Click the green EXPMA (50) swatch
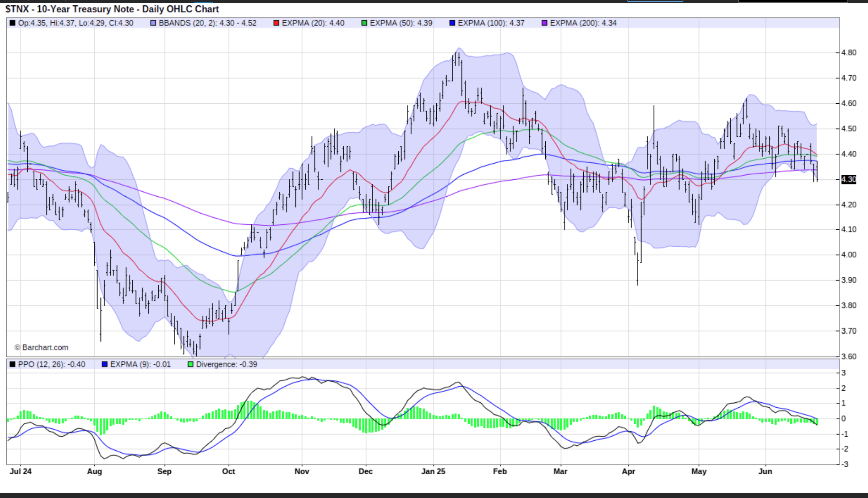This screenshot has height=498, width=868. (364, 23)
